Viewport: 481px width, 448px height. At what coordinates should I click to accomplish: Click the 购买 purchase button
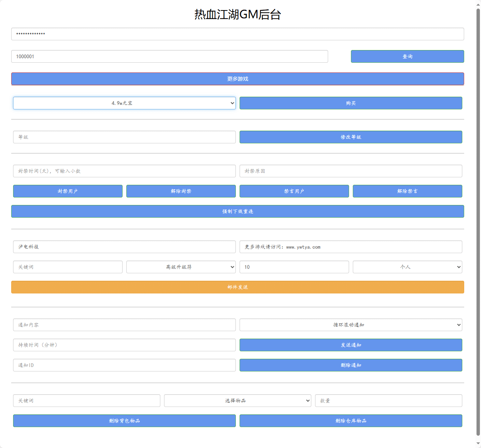point(351,103)
